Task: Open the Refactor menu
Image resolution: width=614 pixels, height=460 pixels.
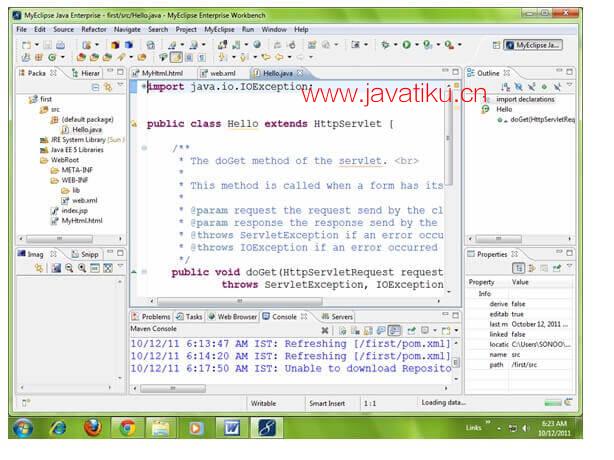Action: [94, 29]
